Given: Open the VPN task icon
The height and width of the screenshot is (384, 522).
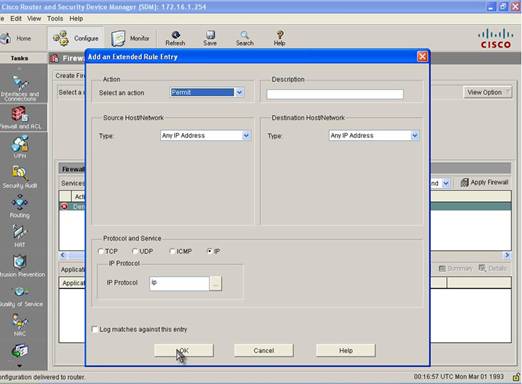Looking at the screenshot, I should click(20, 146).
